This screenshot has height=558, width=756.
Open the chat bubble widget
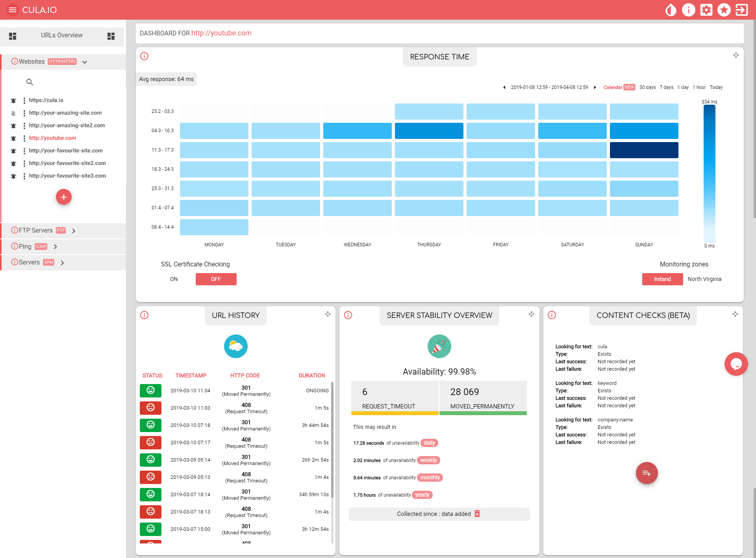pos(736,364)
